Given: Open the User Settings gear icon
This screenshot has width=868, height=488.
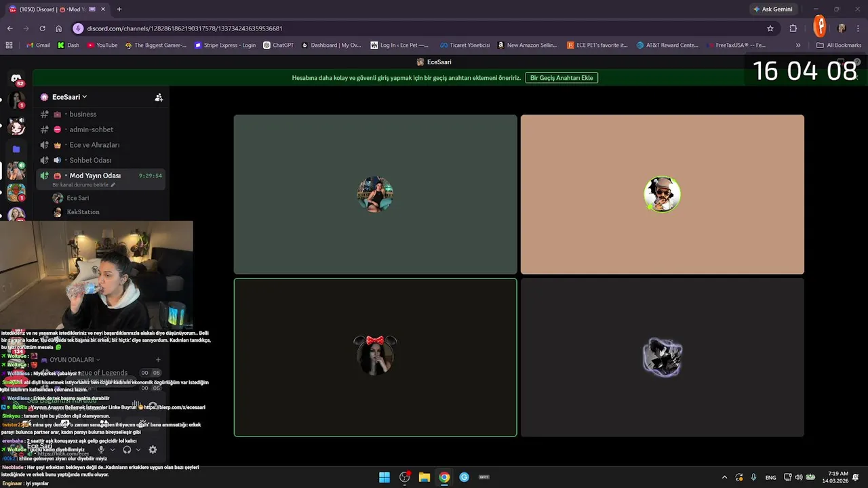Looking at the screenshot, I should 153,449.
